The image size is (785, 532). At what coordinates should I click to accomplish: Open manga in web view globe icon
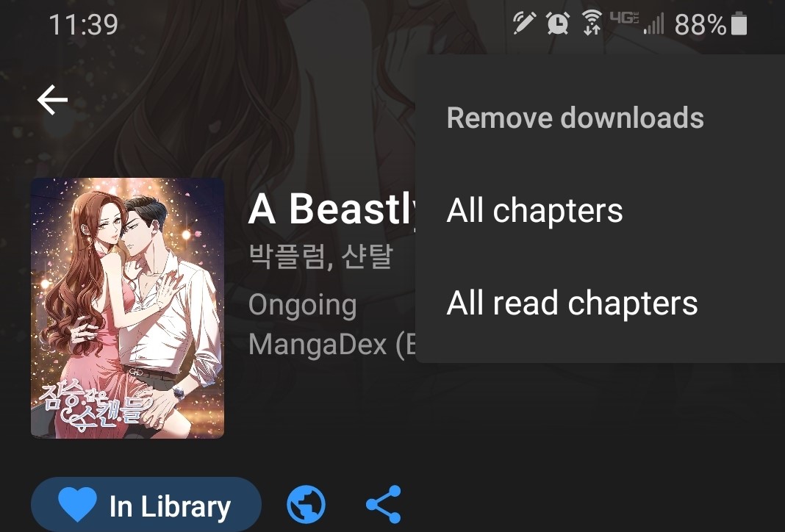306,504
